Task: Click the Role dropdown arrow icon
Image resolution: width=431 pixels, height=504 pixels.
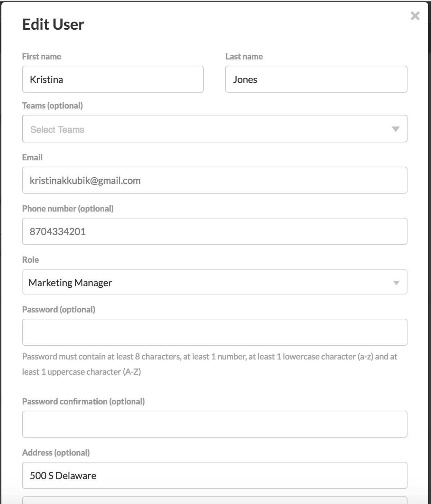Action: (396, 283)
